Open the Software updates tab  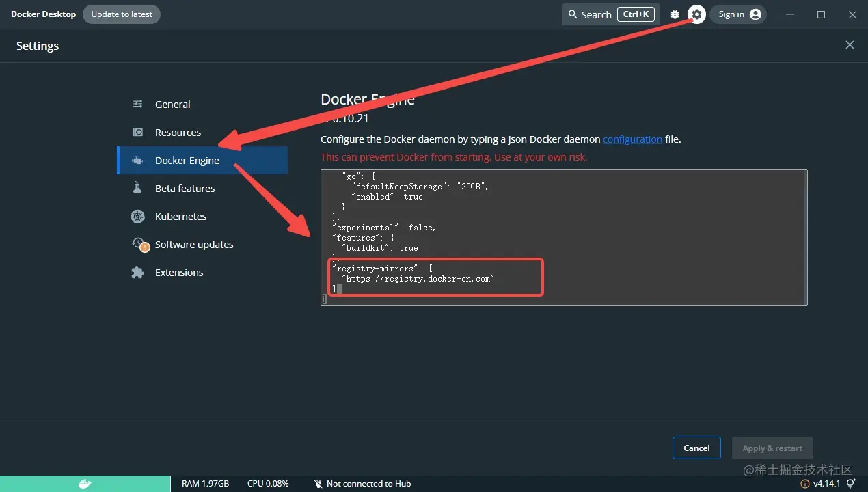point(202,244)
